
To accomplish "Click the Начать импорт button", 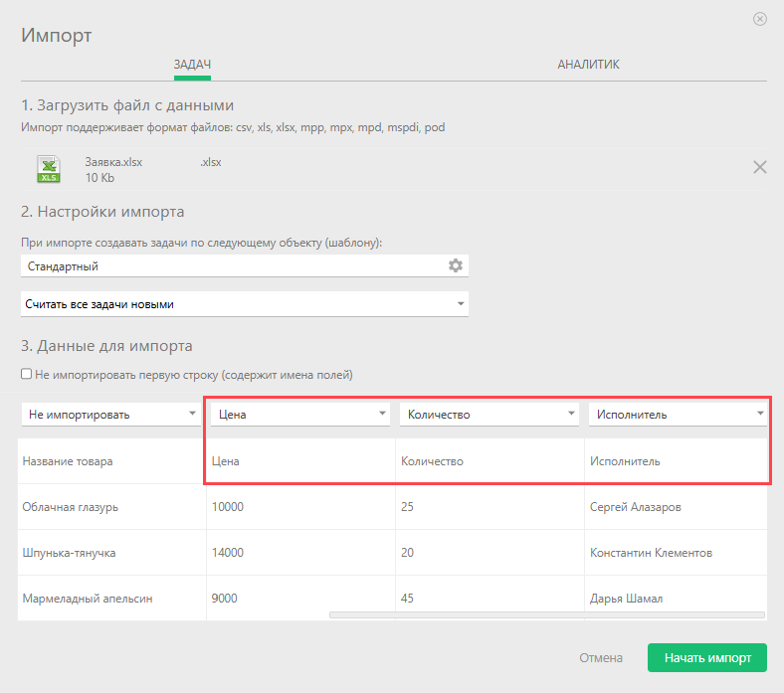I will (707, 657).
